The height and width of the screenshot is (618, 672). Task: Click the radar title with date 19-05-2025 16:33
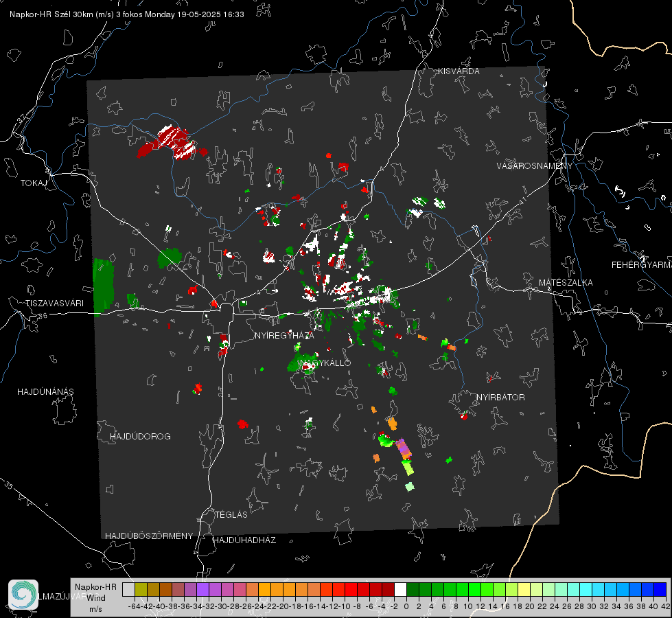(127, 14)
